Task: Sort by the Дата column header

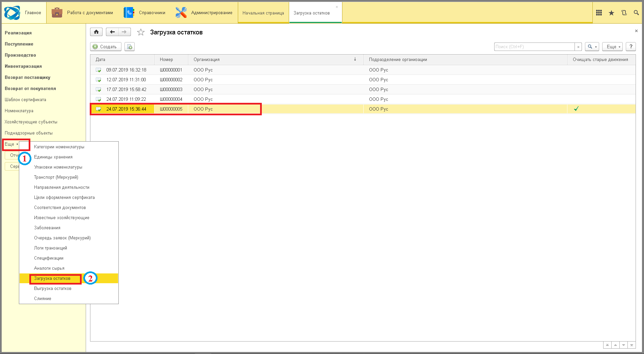Action: point(122,60)
